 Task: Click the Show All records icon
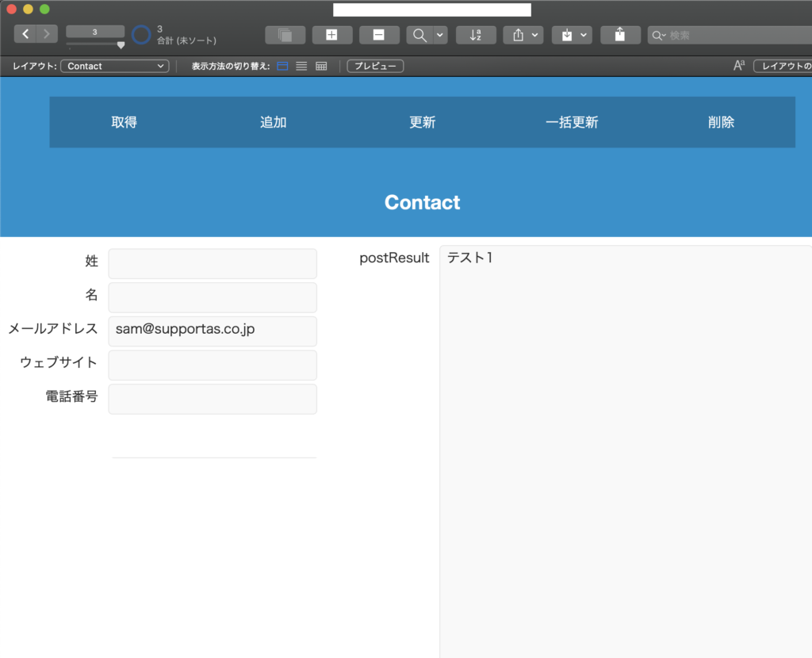click(x=285, y=35)
